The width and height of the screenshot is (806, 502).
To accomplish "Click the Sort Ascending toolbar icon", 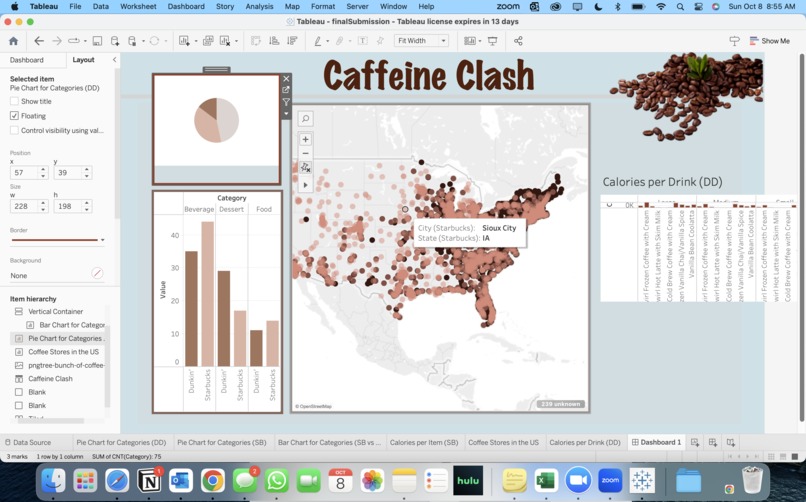I will 274,41.
